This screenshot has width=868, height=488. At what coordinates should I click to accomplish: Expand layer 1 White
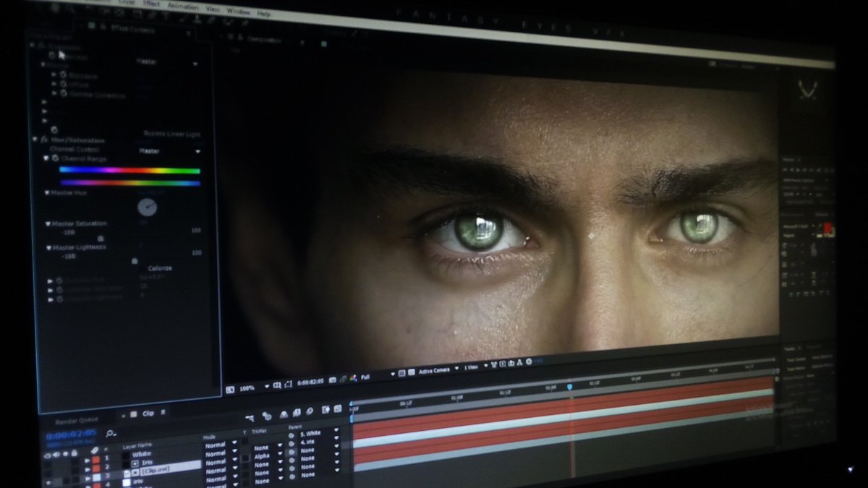coord(87,461)
